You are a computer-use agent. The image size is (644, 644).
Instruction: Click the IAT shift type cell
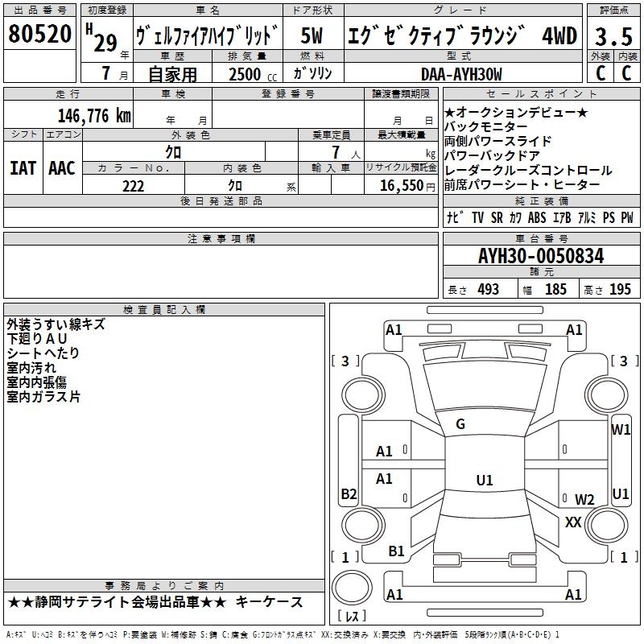point(23,167)
